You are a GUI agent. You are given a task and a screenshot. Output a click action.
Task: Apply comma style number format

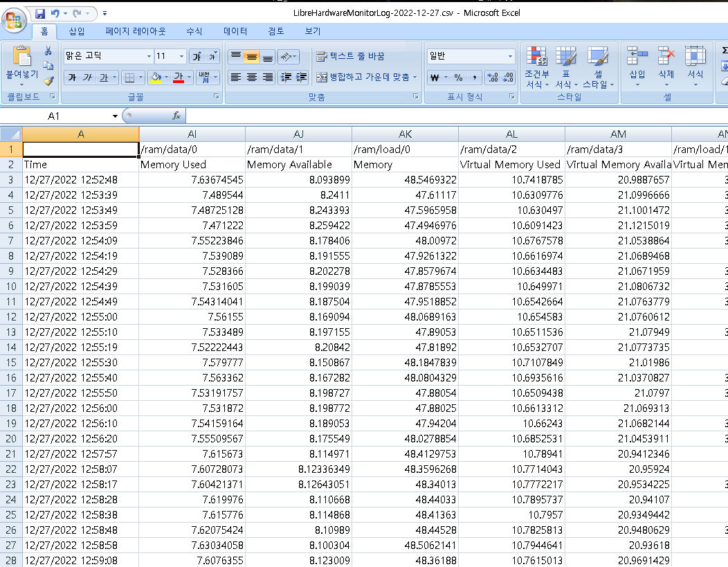click(x=474, y=78)
